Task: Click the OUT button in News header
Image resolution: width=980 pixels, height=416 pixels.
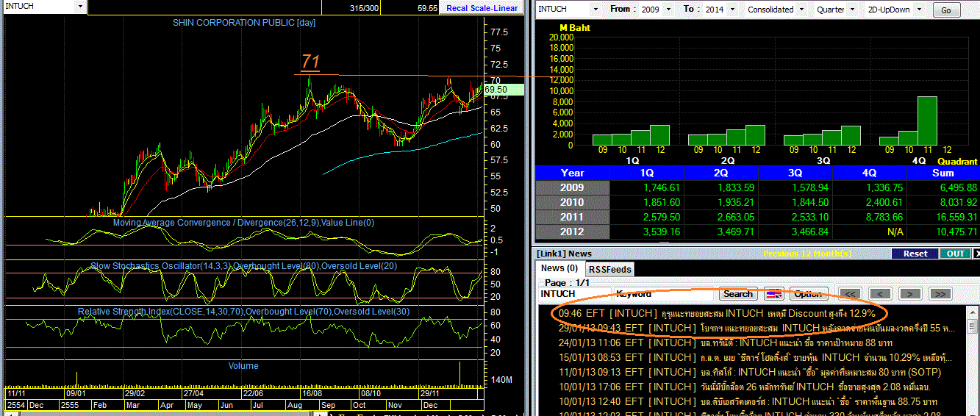Action: click(955, 254)
